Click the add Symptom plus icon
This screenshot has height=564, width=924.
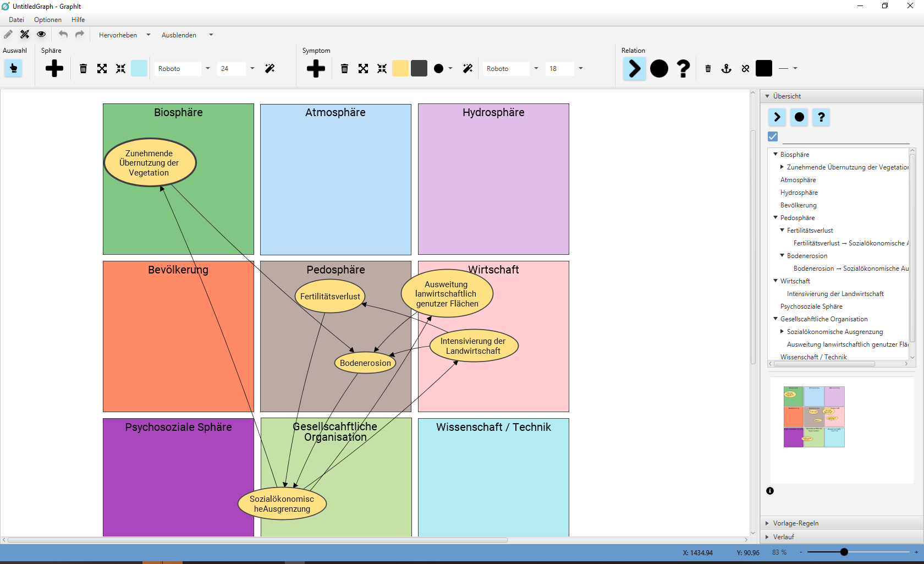tap(316, 69)
